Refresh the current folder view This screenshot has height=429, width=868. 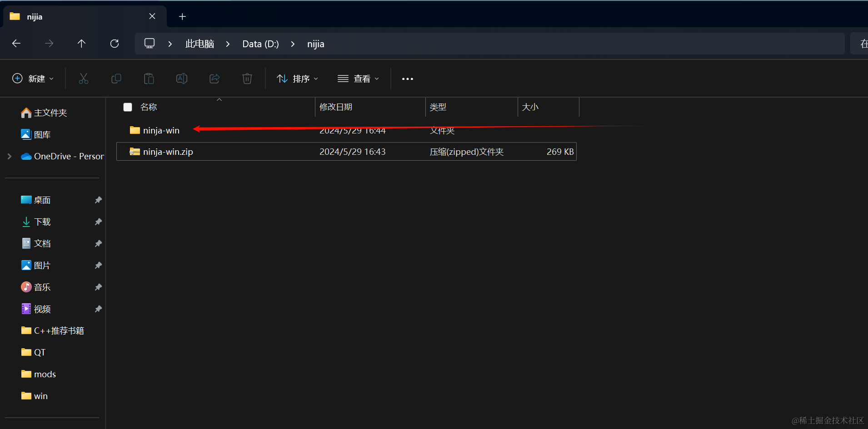click(115, 44)
